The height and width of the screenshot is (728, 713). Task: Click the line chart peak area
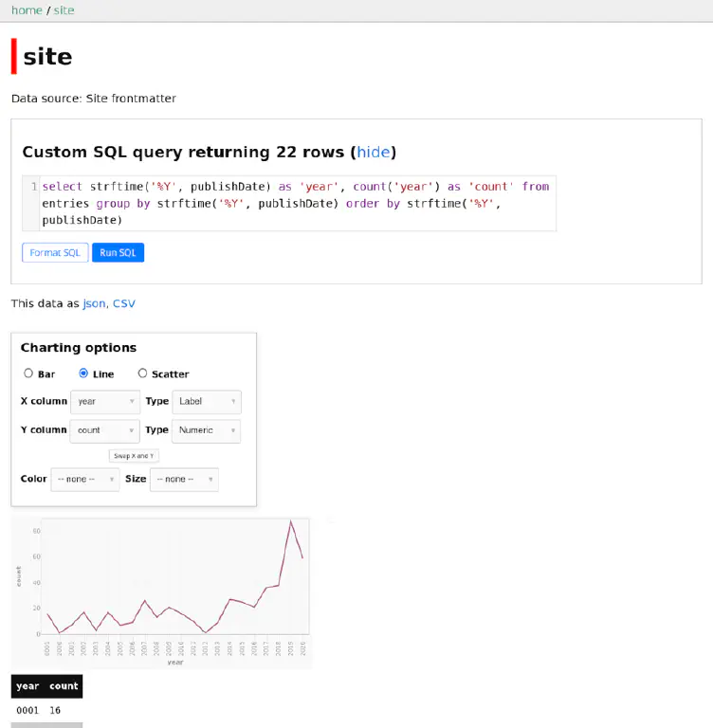[x=291, y=522]
